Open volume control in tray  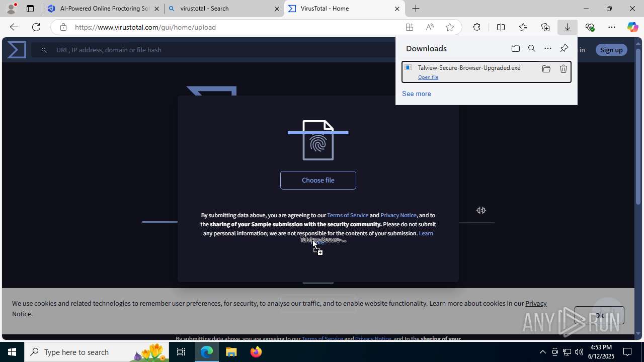pos(579,352)
